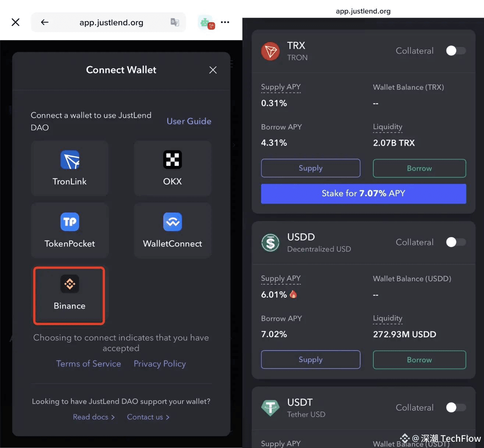Click the USDD Liquidity label
This screenshot has height=448, width=484.
(x=388, y=319)
